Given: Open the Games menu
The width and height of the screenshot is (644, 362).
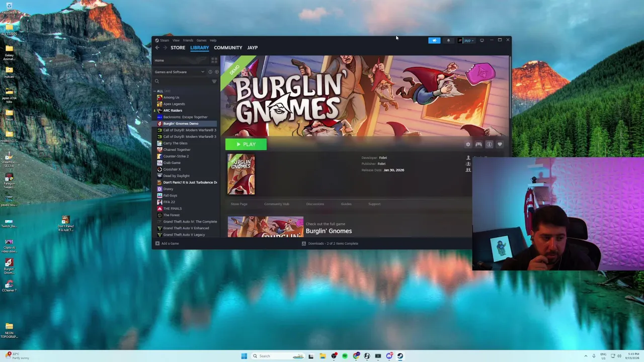Looking at the screenshot, I should click(x=201, y=40).
